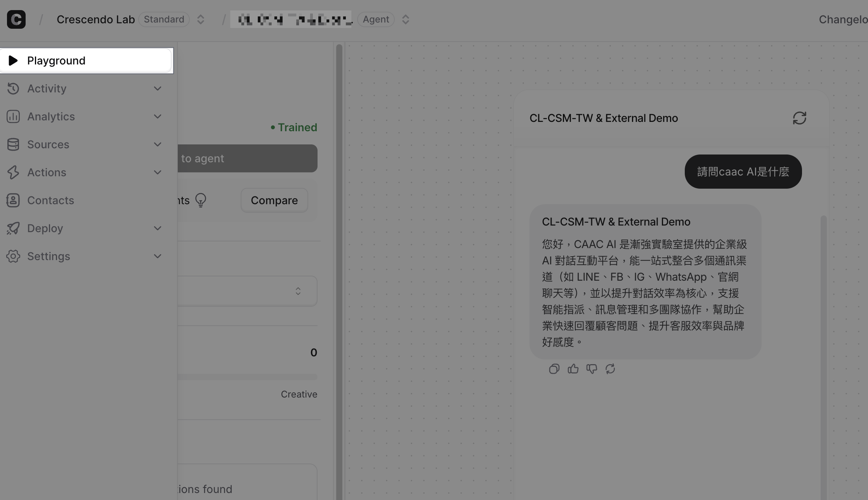Click the Analytics bar chart icon
This screenshot has width=868, height=500.
13,116
